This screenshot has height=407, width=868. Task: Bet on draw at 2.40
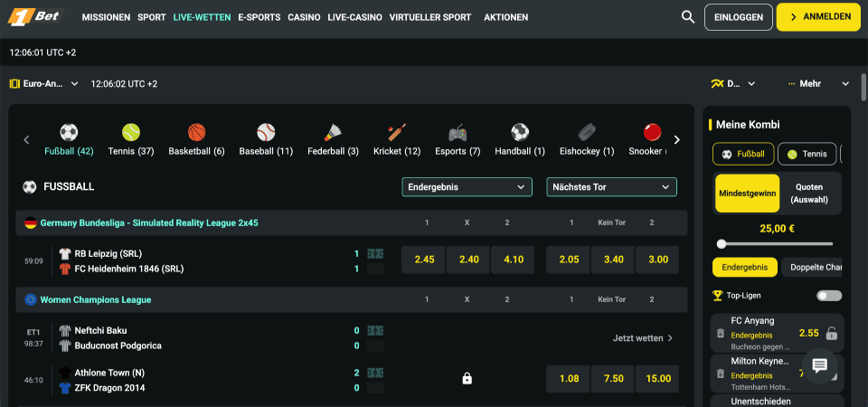coord(469,260)
